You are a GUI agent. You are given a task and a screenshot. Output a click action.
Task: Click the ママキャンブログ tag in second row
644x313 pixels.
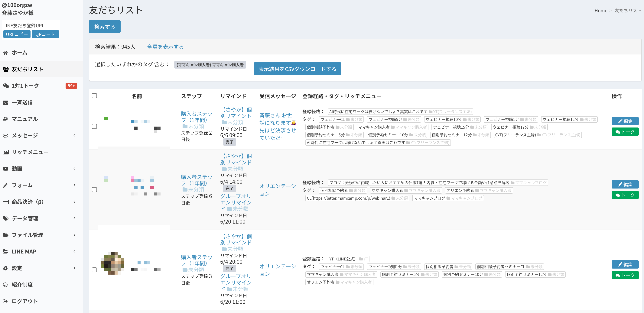coord(448,198)
